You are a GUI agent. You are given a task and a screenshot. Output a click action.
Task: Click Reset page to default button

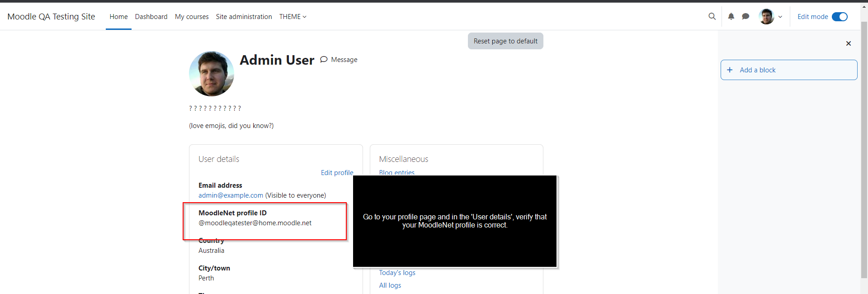point(505,41)
